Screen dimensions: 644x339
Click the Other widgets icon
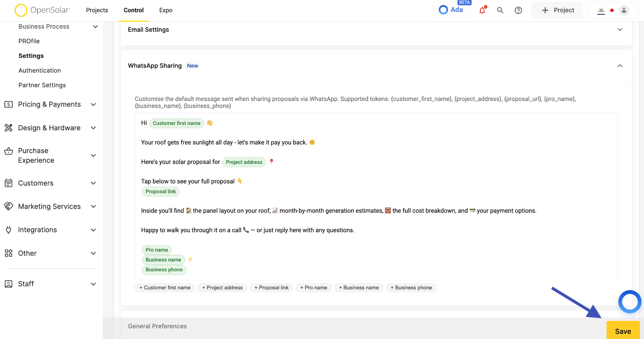8,253
